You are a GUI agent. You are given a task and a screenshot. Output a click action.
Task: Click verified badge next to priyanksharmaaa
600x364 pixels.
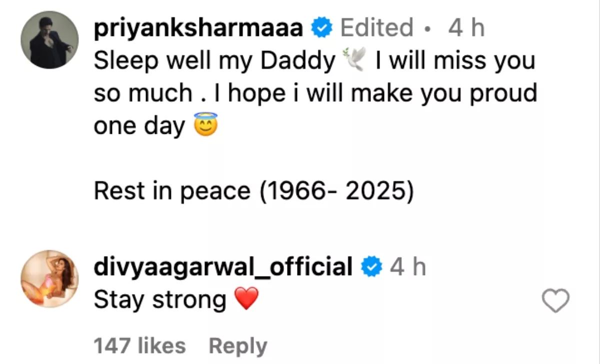[x=322, y=28]
